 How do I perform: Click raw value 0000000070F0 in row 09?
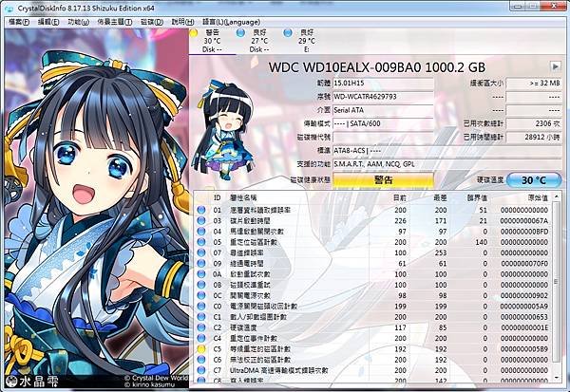[524, 264]
